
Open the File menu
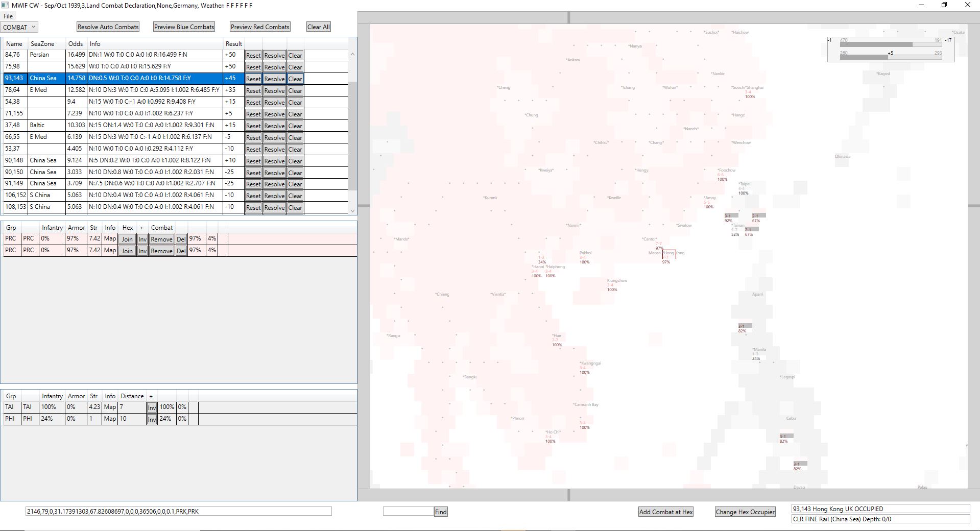pyautogui.click(x=8, y=16)
